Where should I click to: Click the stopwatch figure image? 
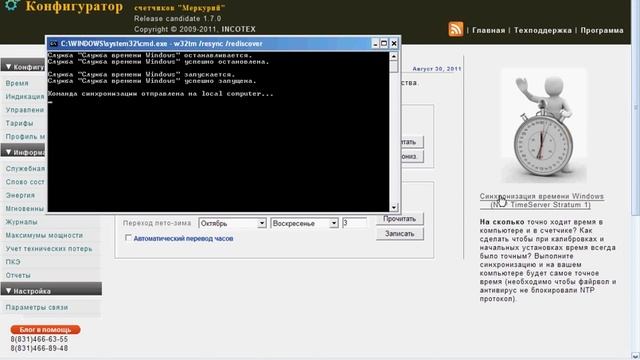coord(543,126)
